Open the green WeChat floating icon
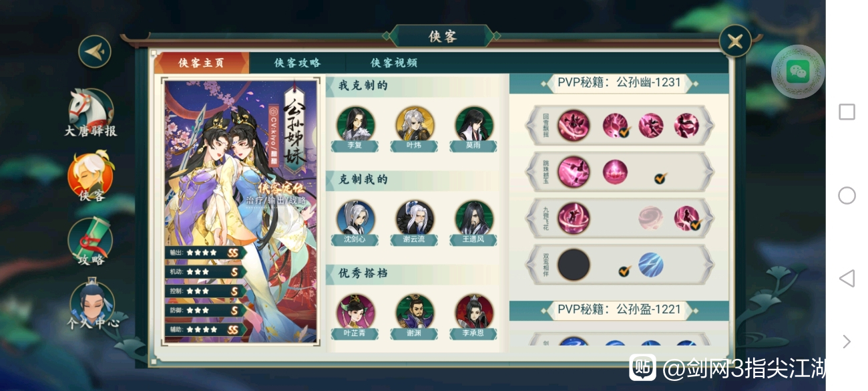 (797, 72)
